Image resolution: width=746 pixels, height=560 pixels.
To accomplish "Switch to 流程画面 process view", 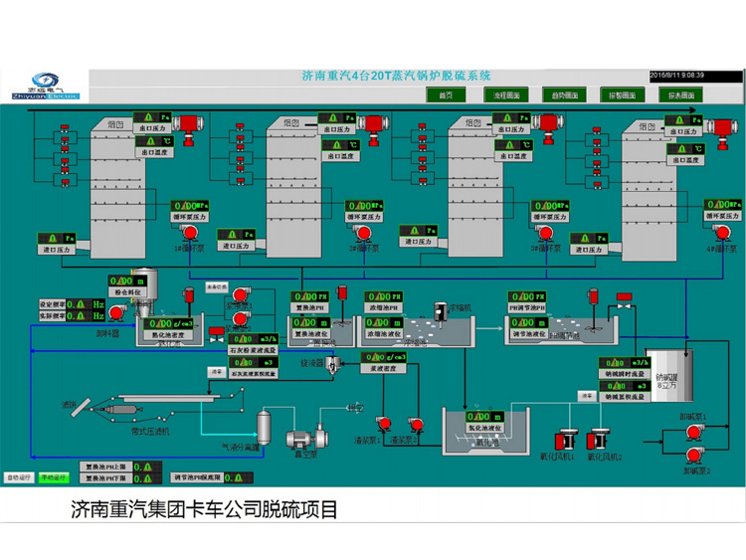I will pyautogui.click(x=506, y=95).
